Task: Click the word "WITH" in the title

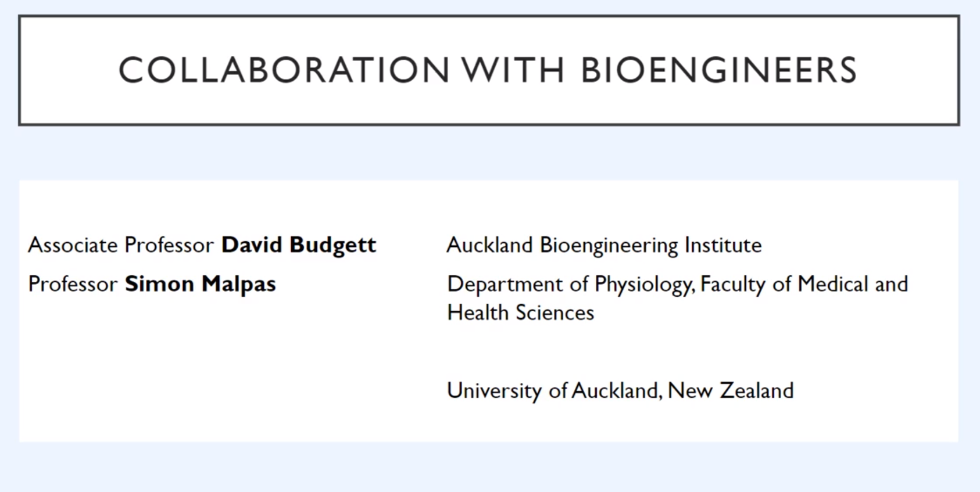Action: pos(513,70)
